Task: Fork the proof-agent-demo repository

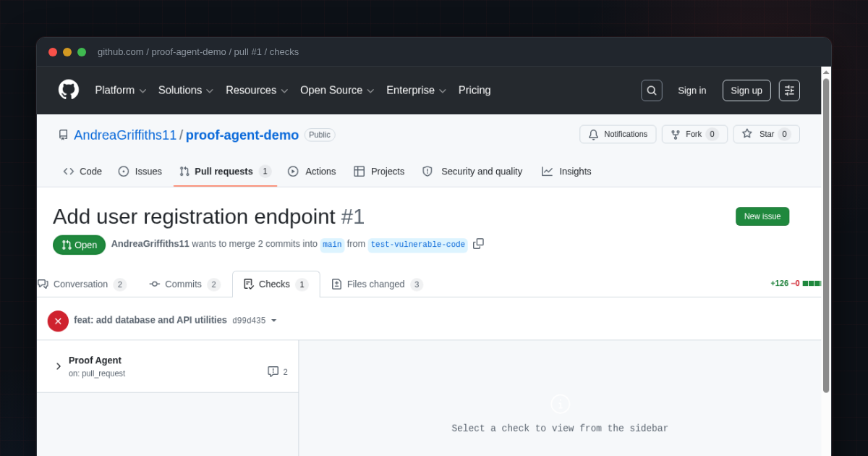Action: pyautogui.click(x=694, y=135)
